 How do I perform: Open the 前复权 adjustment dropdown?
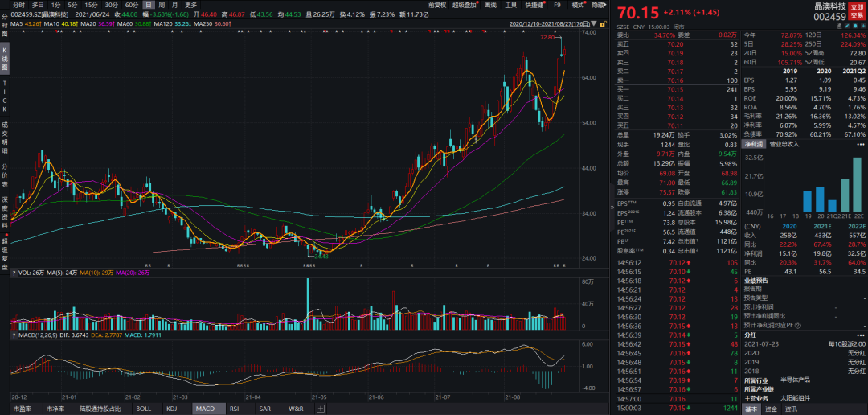coord(437,5)
